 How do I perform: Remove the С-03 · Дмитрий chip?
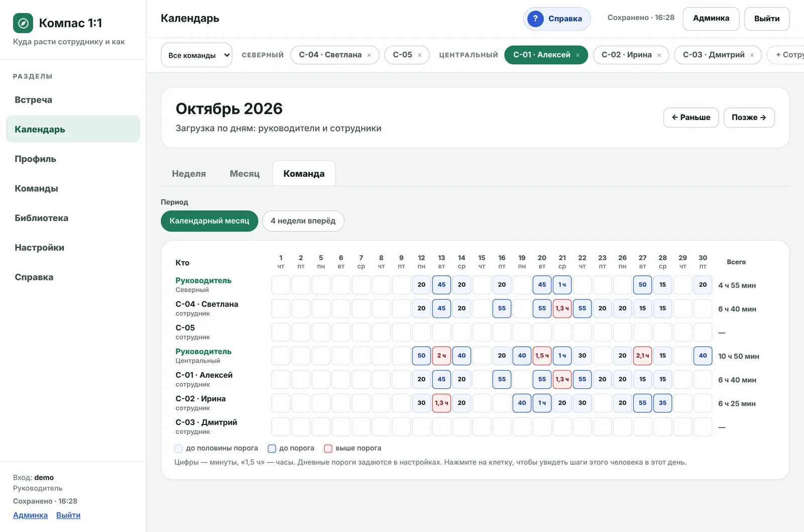coord(752,55)
